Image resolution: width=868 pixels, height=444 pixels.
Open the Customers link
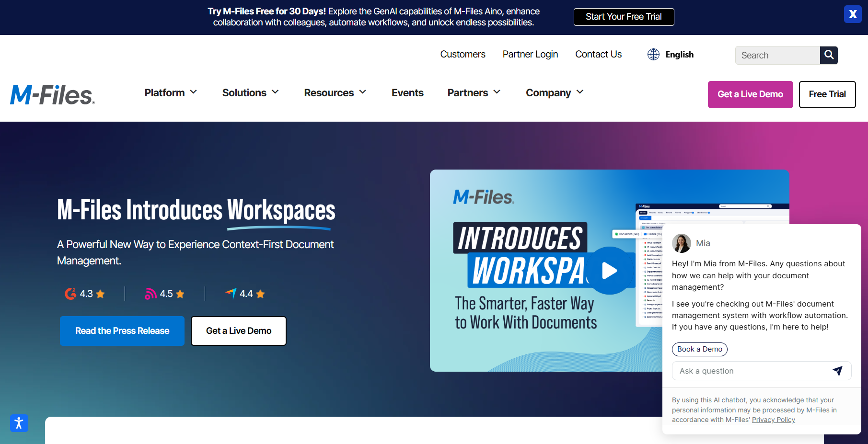pyautogui.click(x=463, y=55)
